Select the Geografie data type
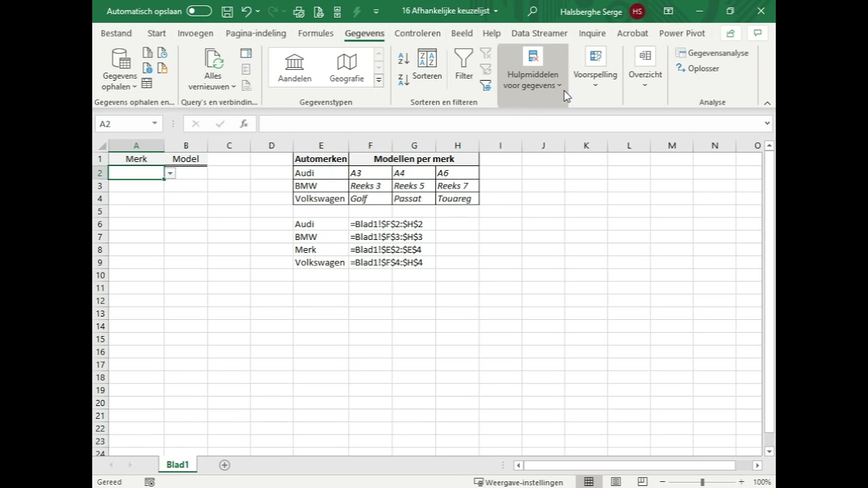Image resolution: width=868 pixels, height=488 pixels. [x=347, y=68]
